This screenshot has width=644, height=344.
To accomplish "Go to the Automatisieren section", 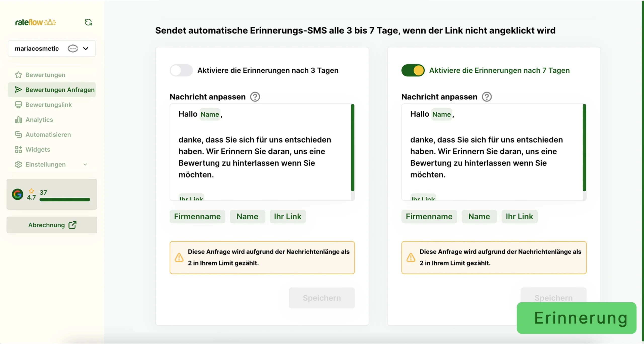I will (48, 135).
